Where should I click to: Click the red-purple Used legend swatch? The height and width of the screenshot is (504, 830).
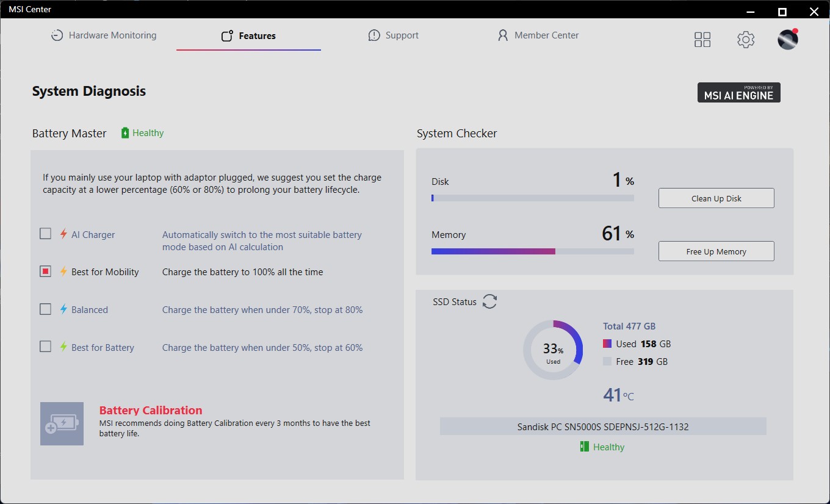pyautogui.click(x=607, y=344)
